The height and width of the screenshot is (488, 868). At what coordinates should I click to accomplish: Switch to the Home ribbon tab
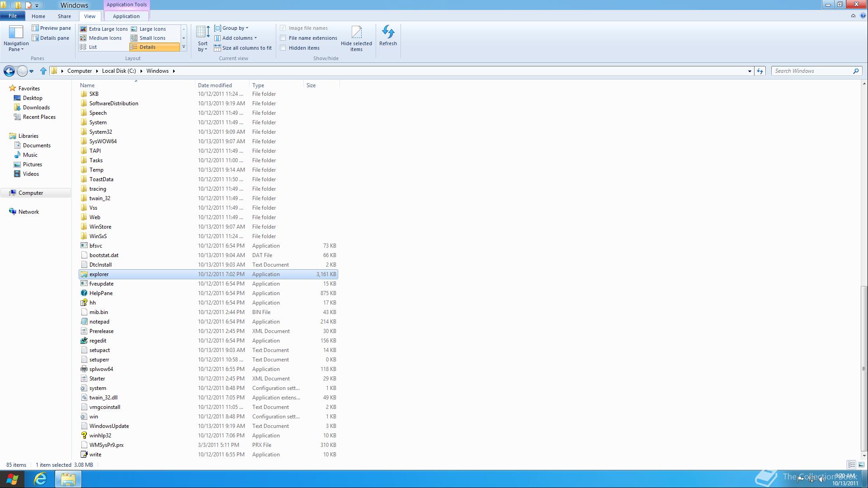pyautogui.click(x=38, y=16)
